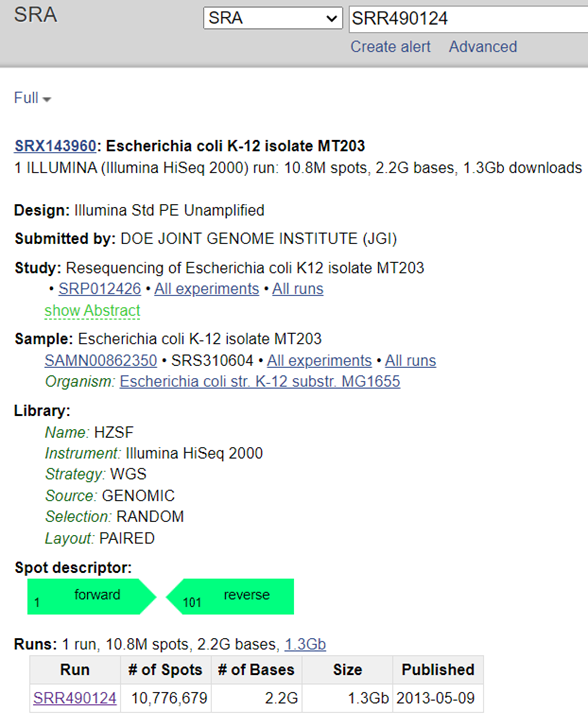Open run SRR490124 in the Runs table
The width and height of the screenshot is (588, 728).
(75, 698)
